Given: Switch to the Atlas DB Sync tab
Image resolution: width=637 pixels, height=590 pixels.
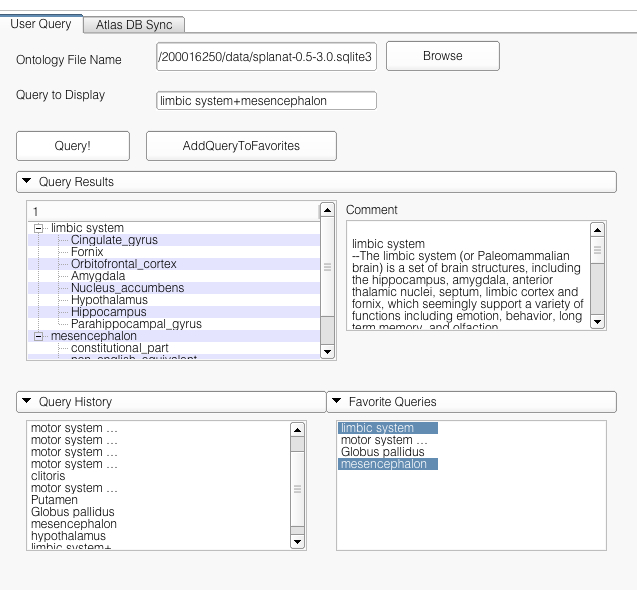Looking at the screenshot, I should click(134, 25).
